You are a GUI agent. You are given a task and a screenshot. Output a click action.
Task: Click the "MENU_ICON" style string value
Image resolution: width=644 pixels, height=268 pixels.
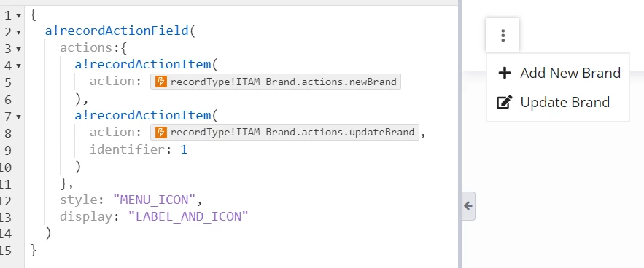[154, 200]
